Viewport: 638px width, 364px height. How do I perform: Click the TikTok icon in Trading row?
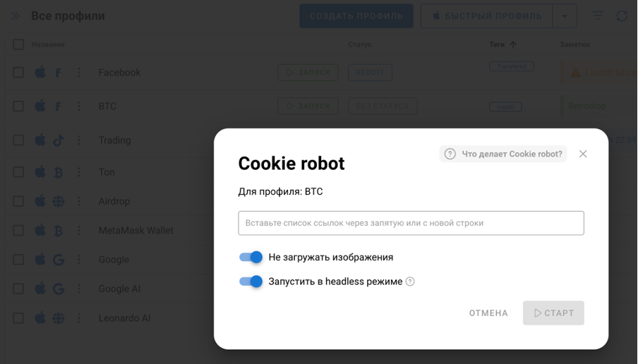59,140
